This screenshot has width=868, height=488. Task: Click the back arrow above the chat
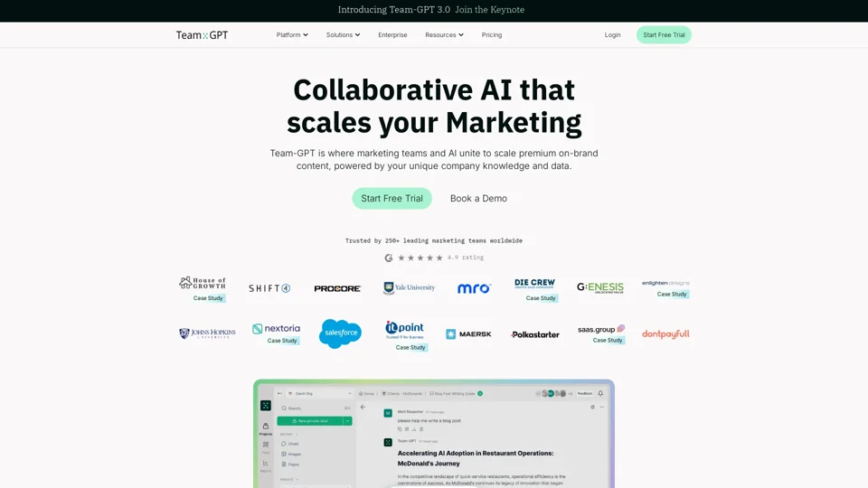pyautogui.click(x=363, y=408)
